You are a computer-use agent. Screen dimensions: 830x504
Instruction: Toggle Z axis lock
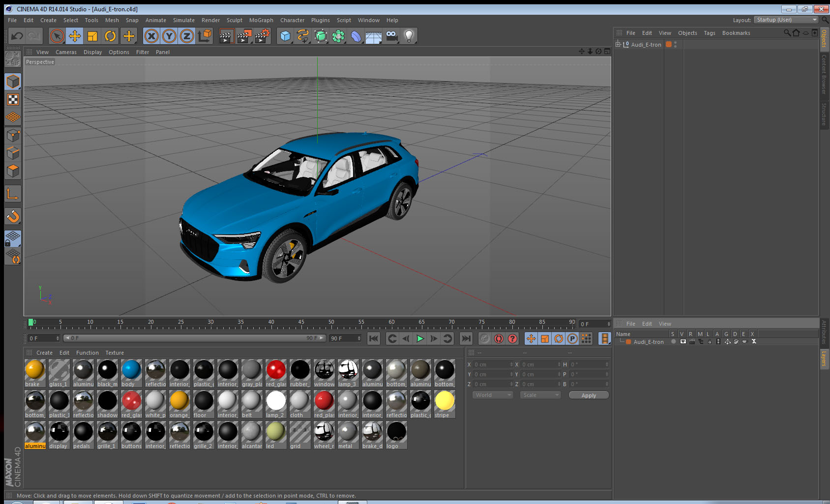click(x=187, y=36)
